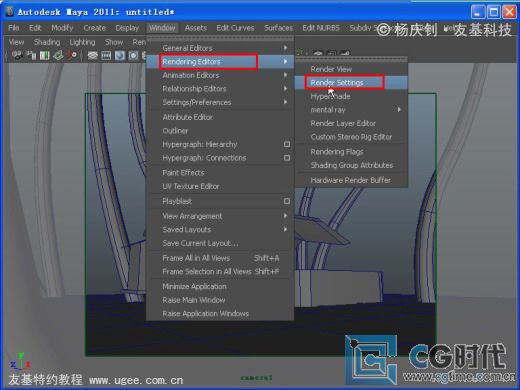Viewport: 520px width, 390px height.
Task: Open the Edit NURBS menu
Action: (x=321, y=28)
